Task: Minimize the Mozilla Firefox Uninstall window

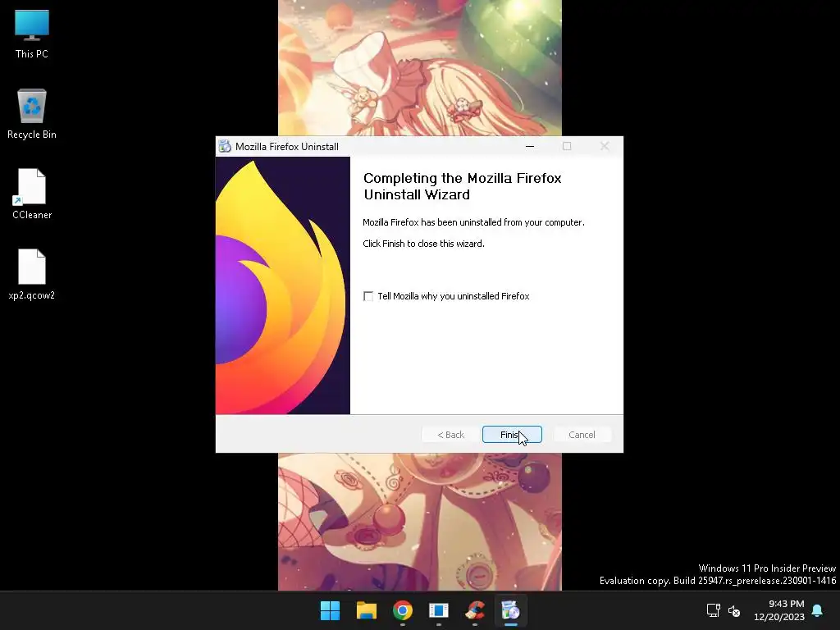Action: tap(530, 146)
